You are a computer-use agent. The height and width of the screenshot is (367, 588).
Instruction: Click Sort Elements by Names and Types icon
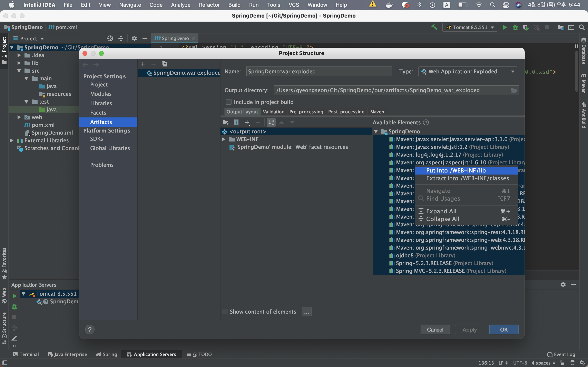[271, 122]
